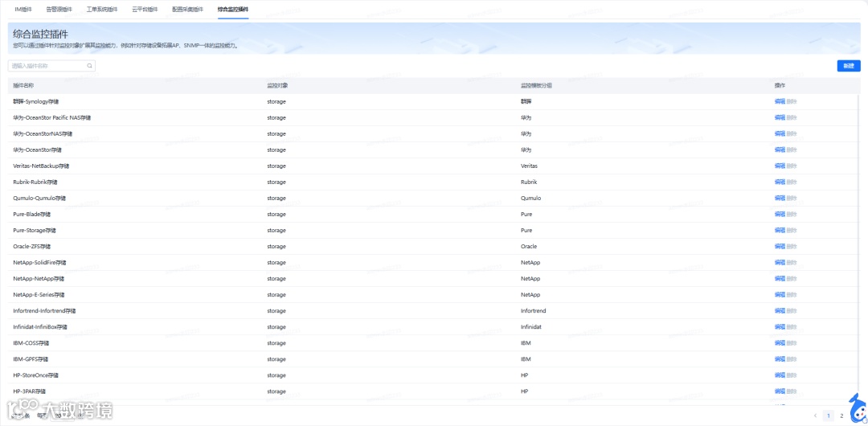Click the Infortrend template group cell
868x426 pixels.
pyautogui.click(x=533, y=311)
